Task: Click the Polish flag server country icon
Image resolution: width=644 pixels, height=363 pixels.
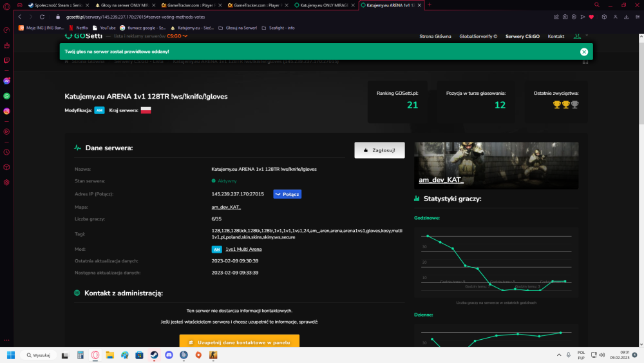Action: click(146, 110)
